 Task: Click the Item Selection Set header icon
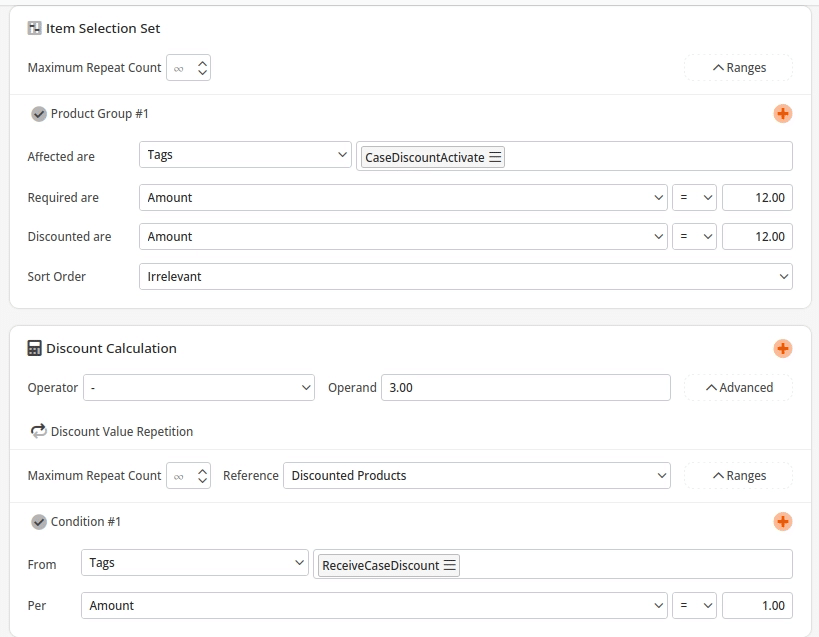[35, 29]
